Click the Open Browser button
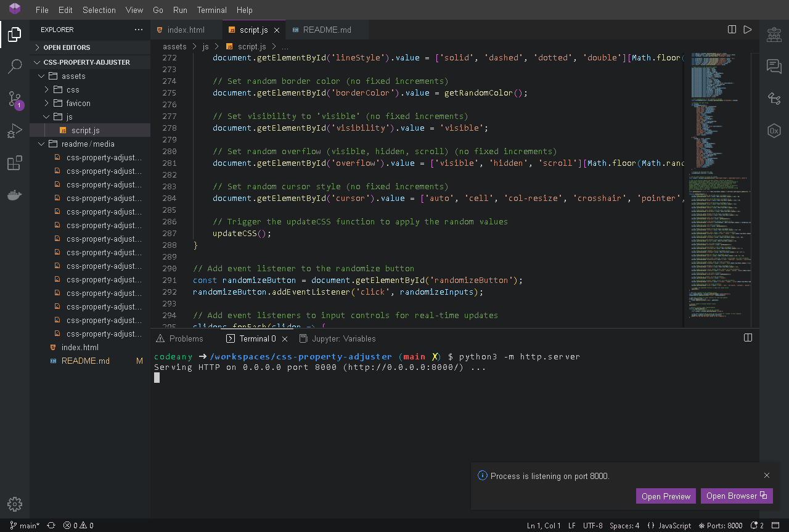 737,496
